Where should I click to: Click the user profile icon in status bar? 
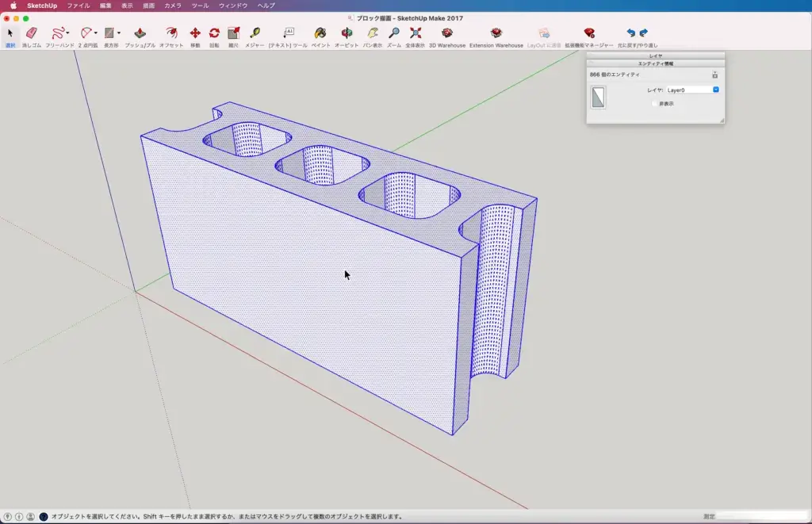click(31, 516)
